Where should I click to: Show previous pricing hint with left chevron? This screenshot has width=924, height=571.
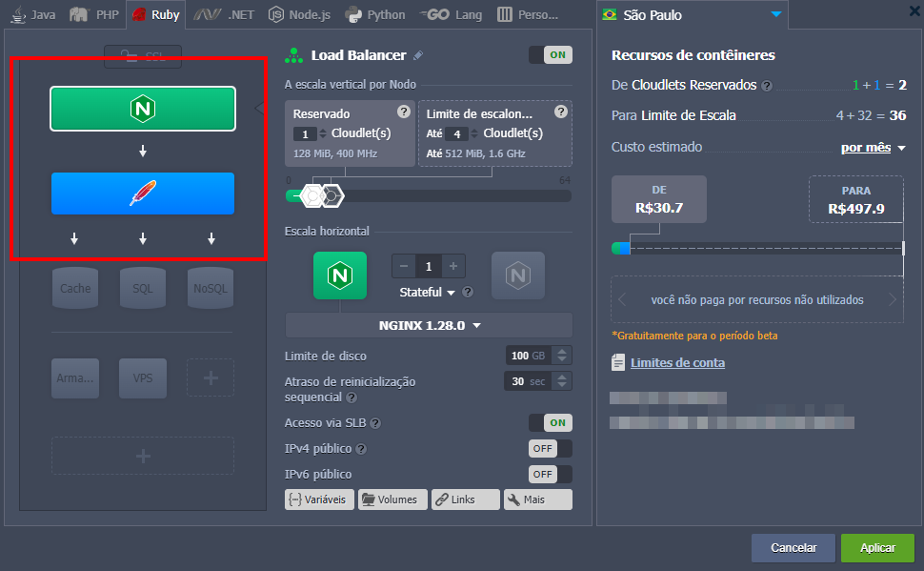(x=622, y=299)
